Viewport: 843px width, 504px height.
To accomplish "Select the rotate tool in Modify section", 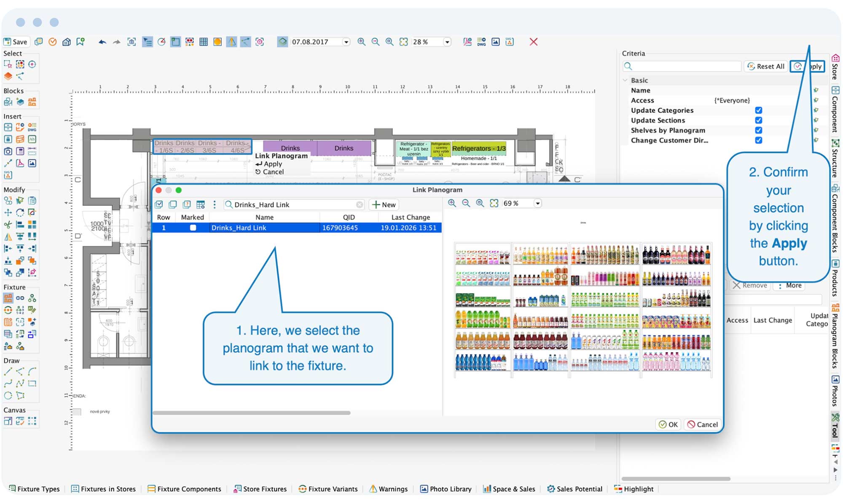I will 20,212.
